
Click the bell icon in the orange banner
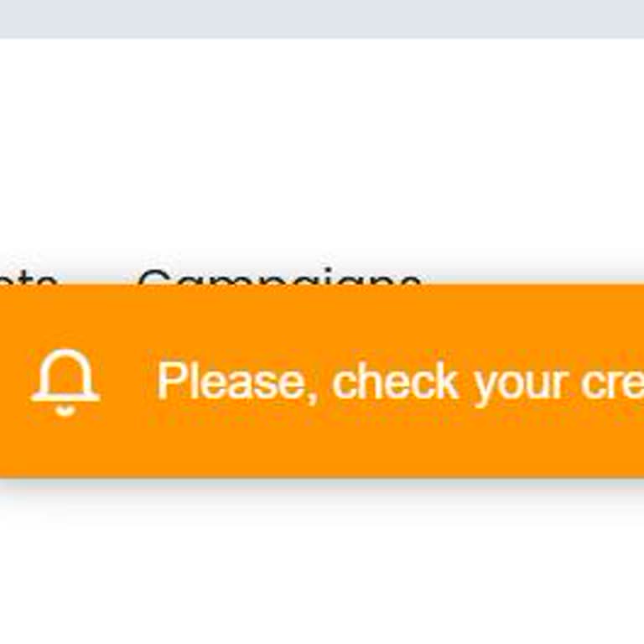[65, 382]
